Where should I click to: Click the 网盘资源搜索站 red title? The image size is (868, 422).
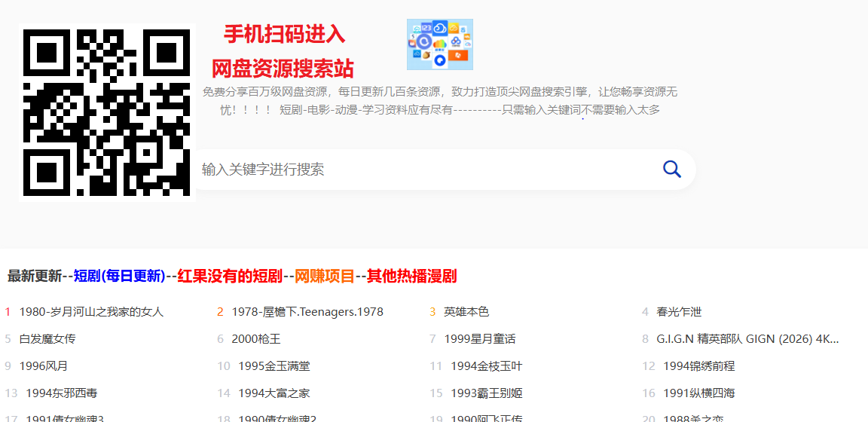tap(283, 69)
